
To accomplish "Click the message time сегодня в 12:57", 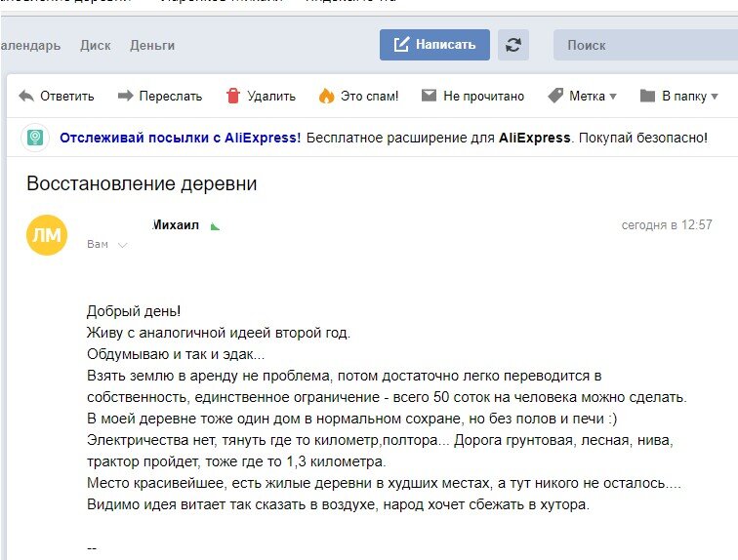I will [x=667, y=224].
